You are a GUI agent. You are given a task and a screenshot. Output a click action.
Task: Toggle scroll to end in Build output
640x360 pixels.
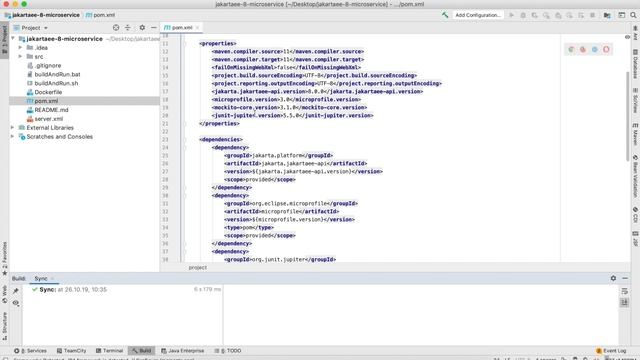coord(624,302)
